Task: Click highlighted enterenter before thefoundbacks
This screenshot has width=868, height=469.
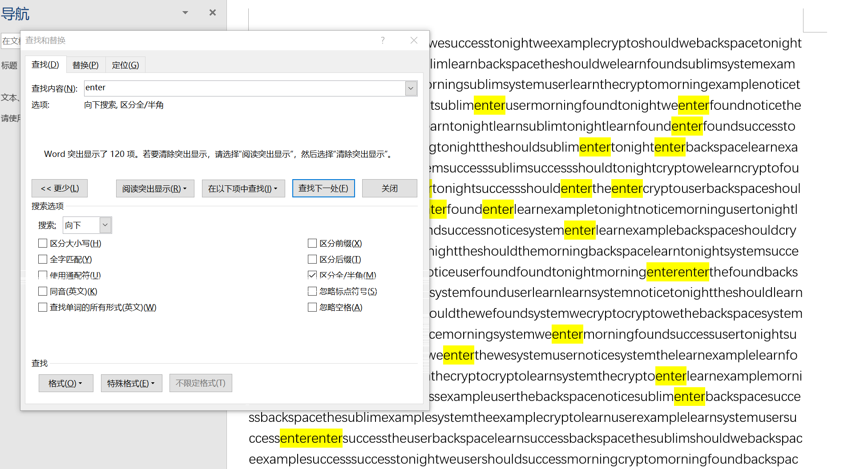Action: (678, 272)
